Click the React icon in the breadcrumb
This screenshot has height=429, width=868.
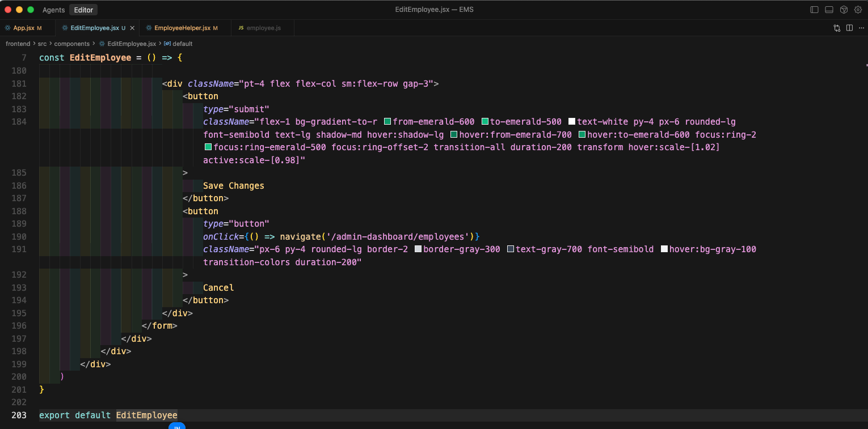click(x=102, y=44)
